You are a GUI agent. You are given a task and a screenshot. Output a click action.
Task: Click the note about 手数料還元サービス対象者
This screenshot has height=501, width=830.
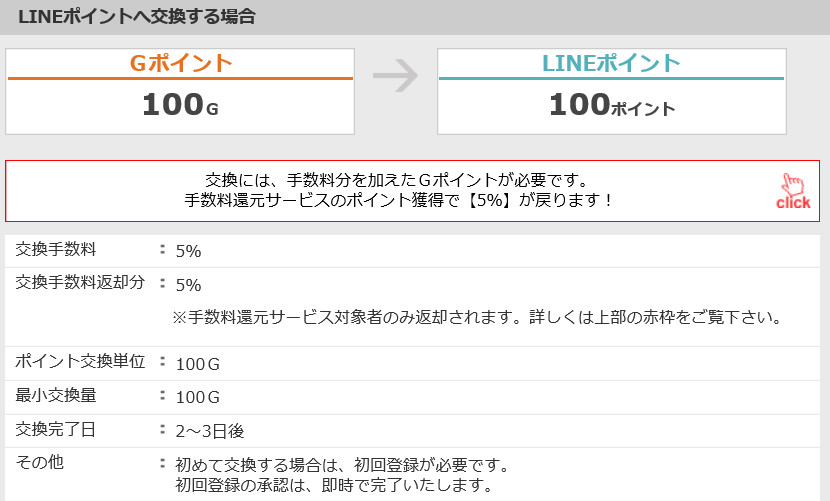[x=477, y=317]
